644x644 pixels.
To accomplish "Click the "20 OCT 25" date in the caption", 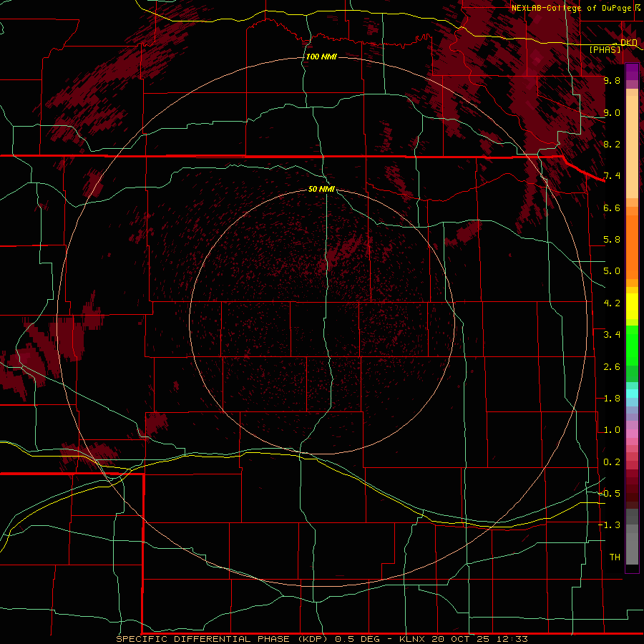I will pos(461,639).
